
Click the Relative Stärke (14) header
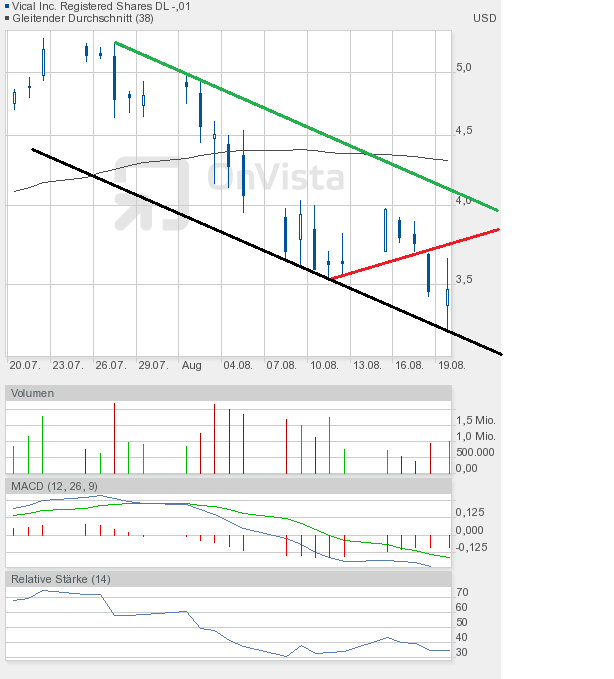click(x=60, y=579)
